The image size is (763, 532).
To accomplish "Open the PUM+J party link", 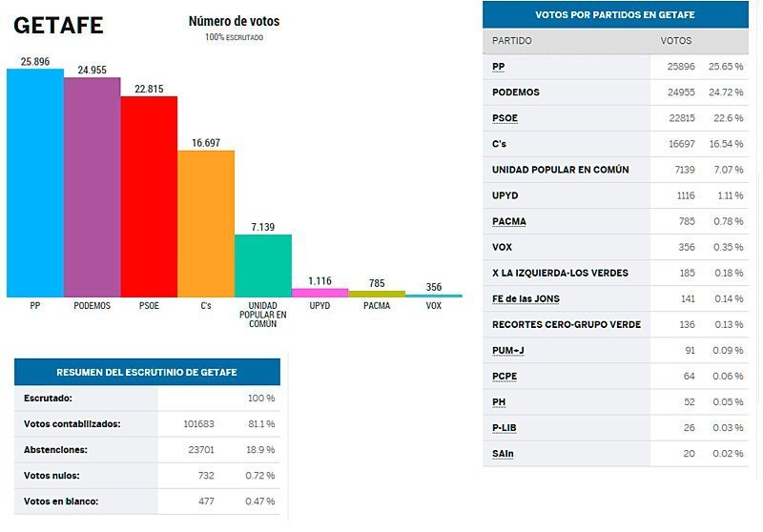I will pos(508,350).
